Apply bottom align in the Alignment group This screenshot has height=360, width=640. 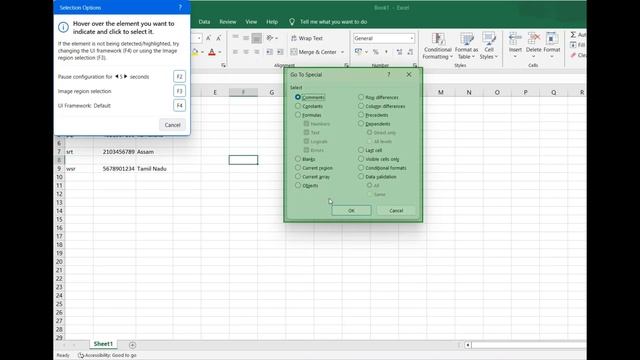pyautogui.click(x=256, y=38)
